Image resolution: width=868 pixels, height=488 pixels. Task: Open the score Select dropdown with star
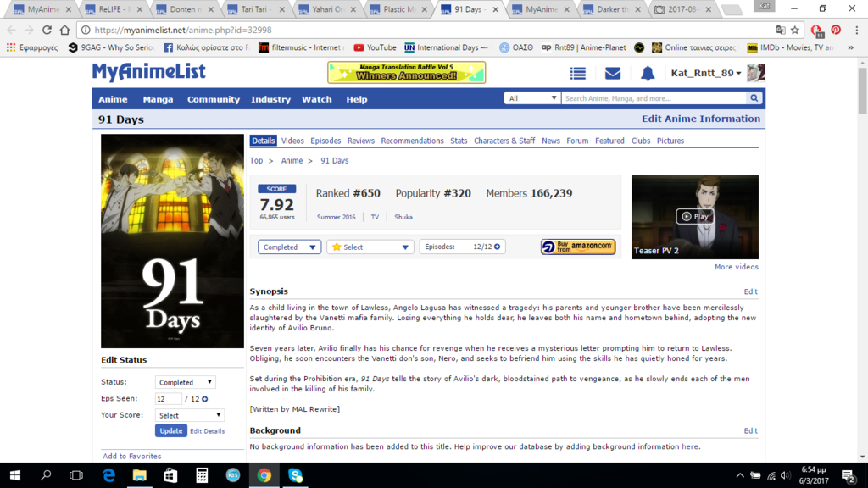[x=370, y=247]
